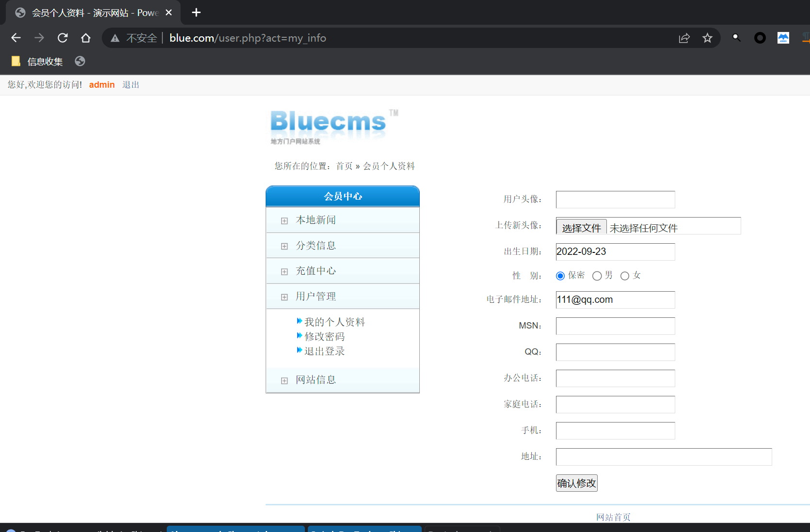Open 修改密码 link
Viewport: 810px width, 532px height.
tap(324, 336)
